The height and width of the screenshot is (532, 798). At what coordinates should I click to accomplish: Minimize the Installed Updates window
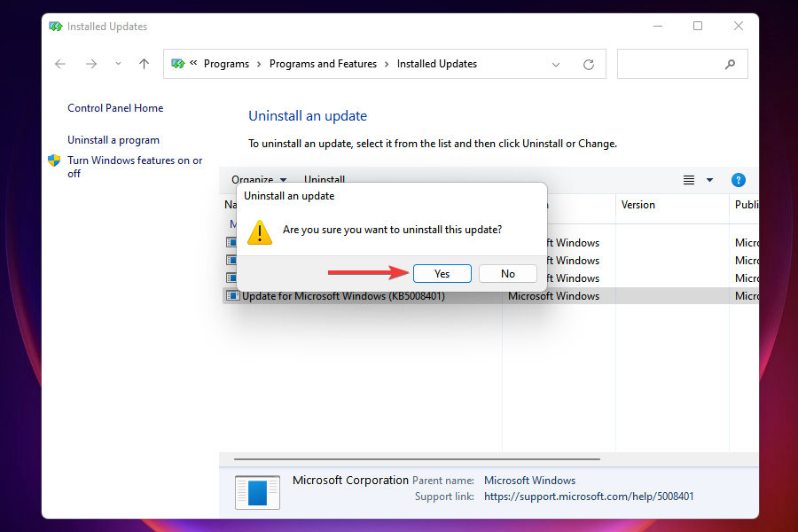[x=658, y=26]
